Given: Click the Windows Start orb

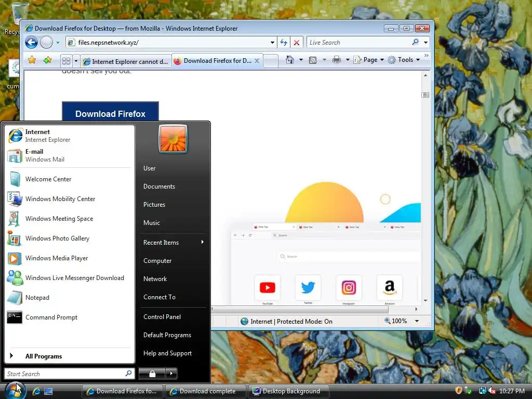Looking at the screenshot, I should click(x=14, y=391).
